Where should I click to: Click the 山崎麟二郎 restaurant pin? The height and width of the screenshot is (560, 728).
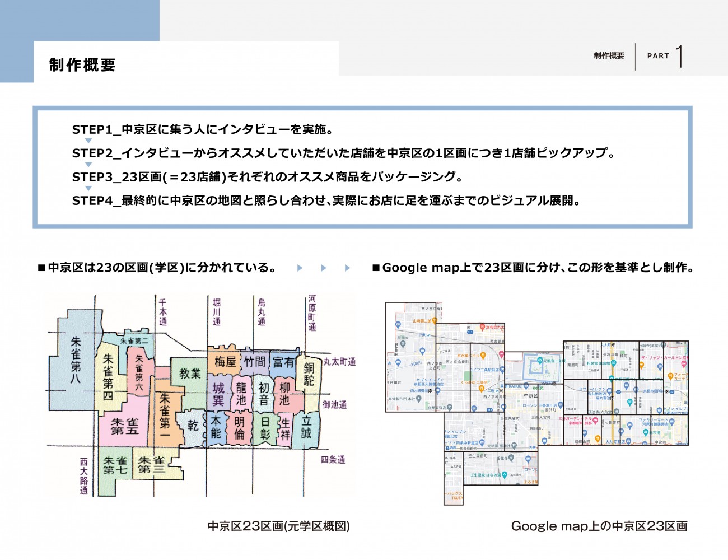coord(433,321)
